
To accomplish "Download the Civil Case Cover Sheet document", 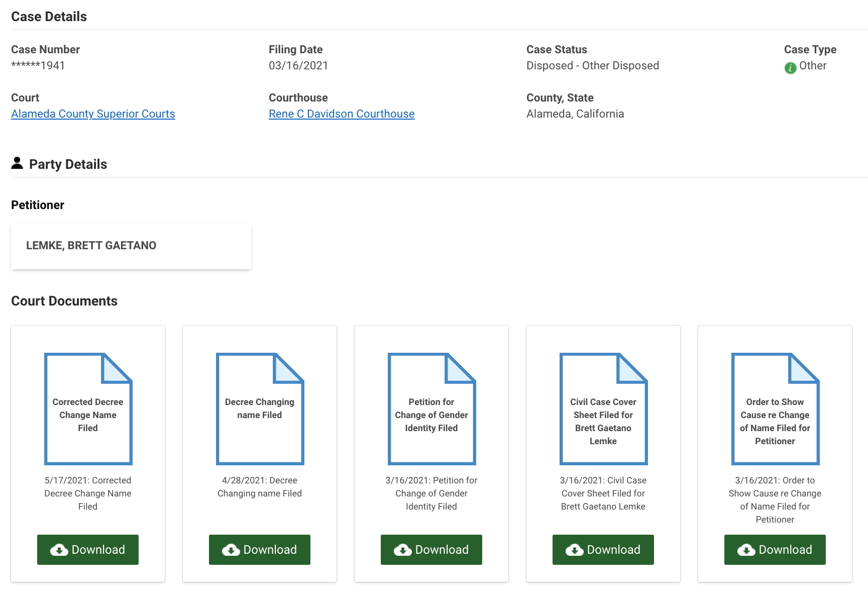I will (603, 550).
